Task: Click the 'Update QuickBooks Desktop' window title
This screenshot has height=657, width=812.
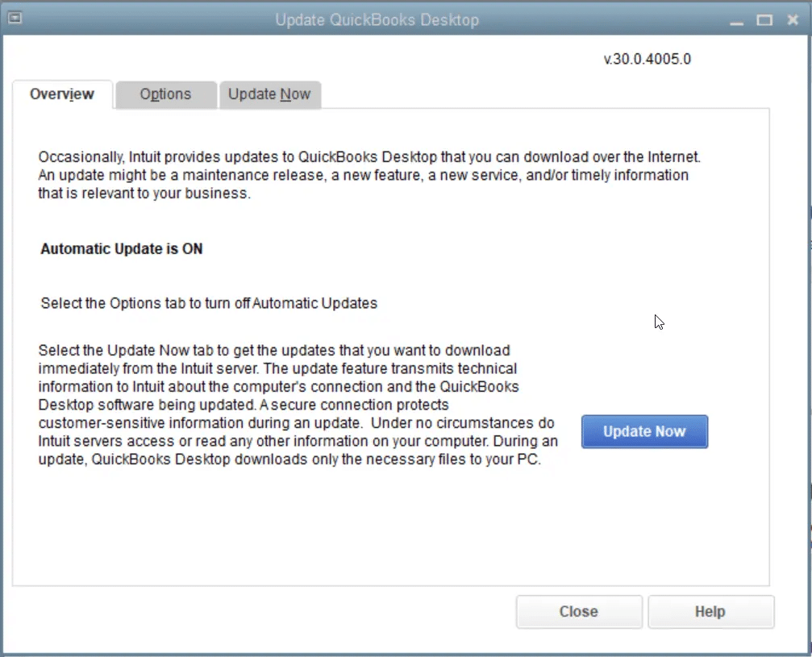Action: pyautogui.click(x=377, y=19)
